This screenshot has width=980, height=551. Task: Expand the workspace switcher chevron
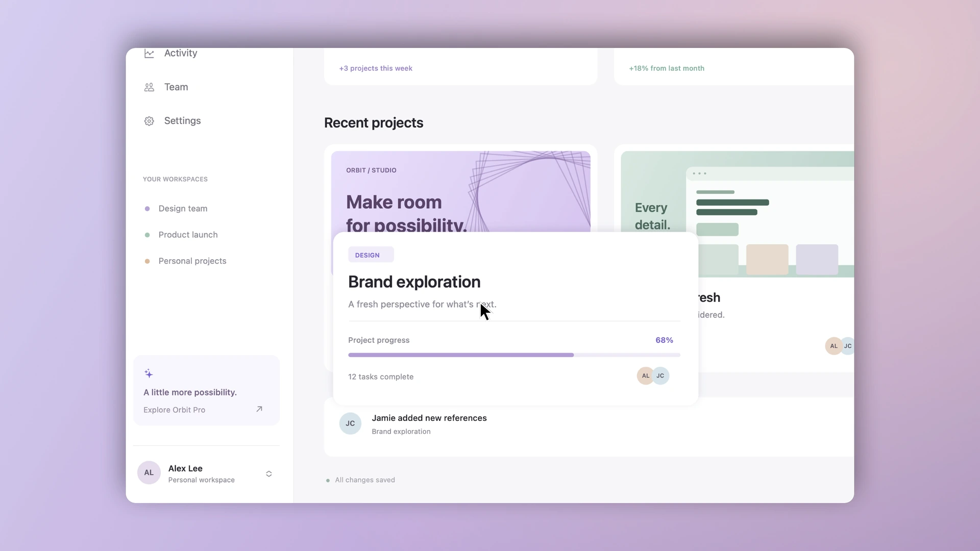269,474
